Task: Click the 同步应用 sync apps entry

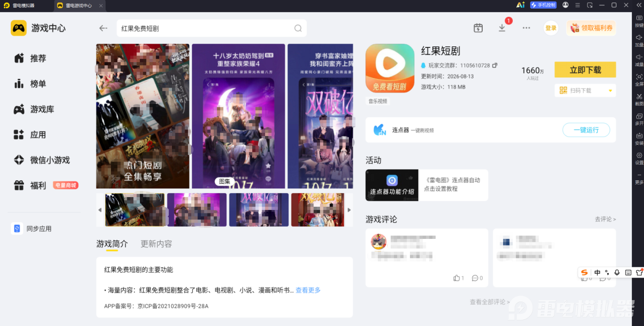Action: tap(32, 229)
